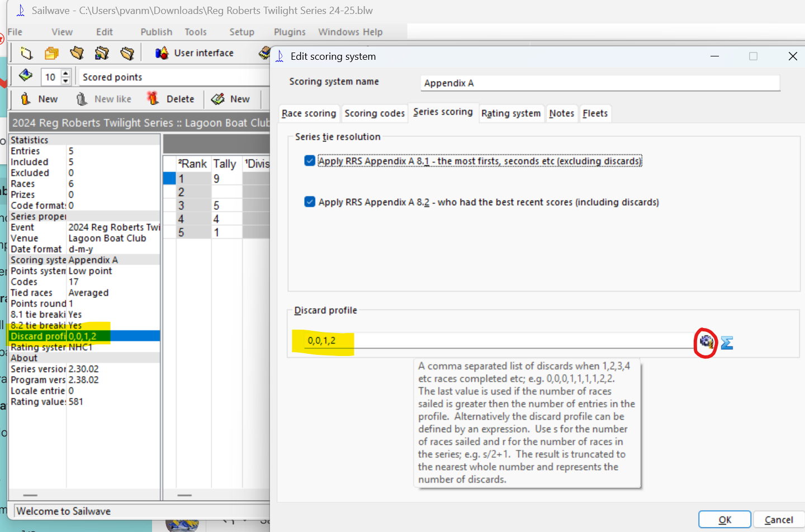Click the Venue Lagoon Boat Club row

tap(84, 238)
